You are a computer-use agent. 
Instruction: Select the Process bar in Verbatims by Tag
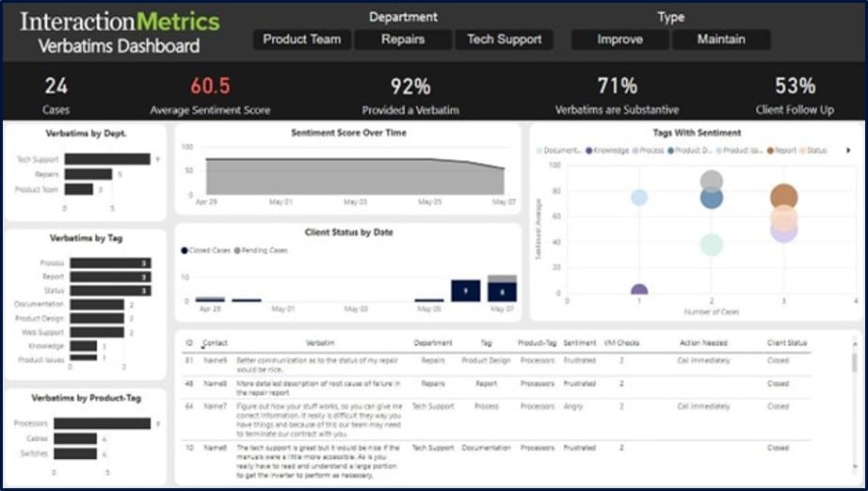(110, 263)
